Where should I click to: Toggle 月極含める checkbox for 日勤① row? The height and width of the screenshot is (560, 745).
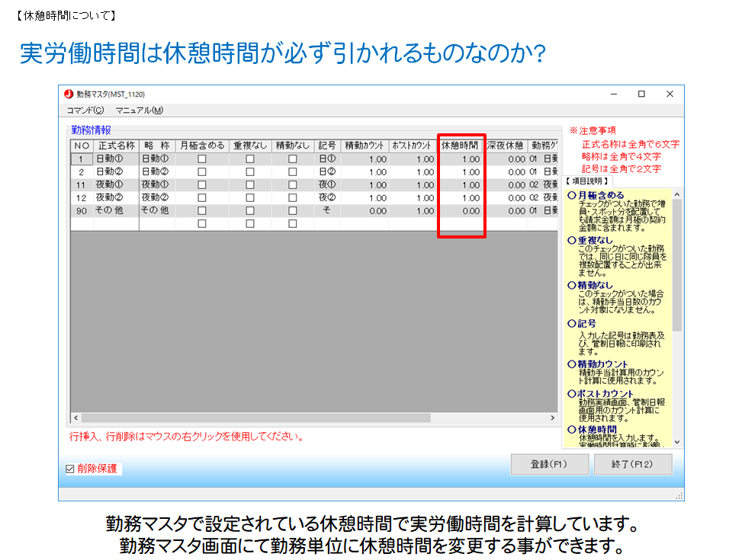[202, 159]
